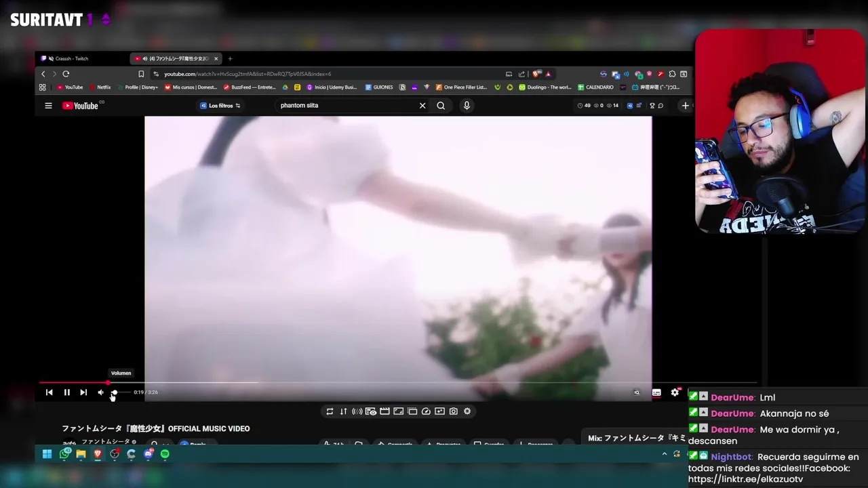Open the BuzzFeed bookmark
The width and height of the screenshot is (868, 488).
[x=250, y=87]
